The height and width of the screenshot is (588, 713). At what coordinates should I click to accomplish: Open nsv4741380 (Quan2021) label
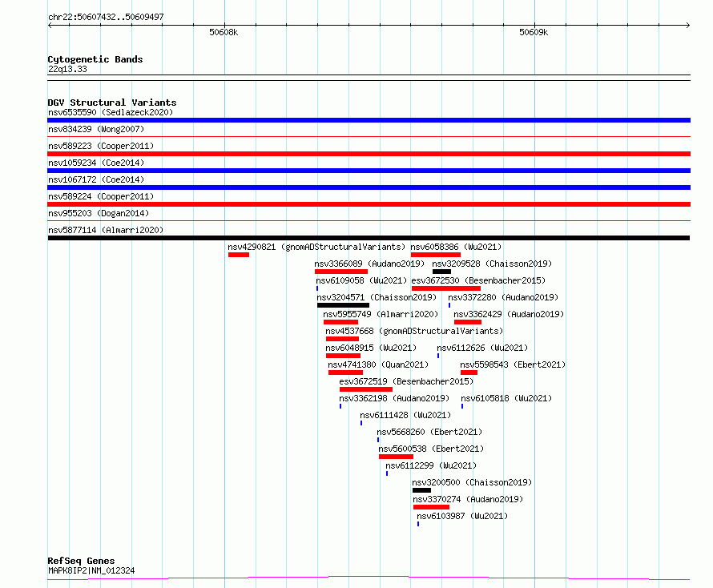(378, 364)
